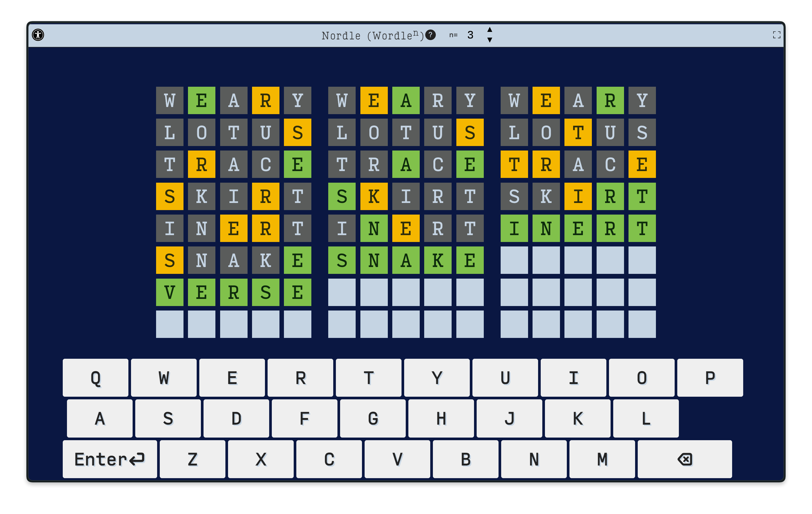This screenshot has width=812, height=514.
Task: Tap the X key on keyboard
Action: point(261,459)
